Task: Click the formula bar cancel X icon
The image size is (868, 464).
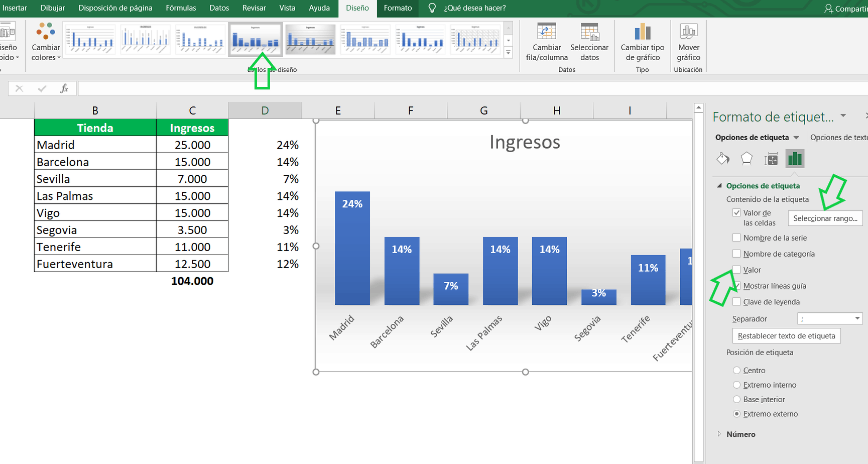Action: tap(19, 89)
